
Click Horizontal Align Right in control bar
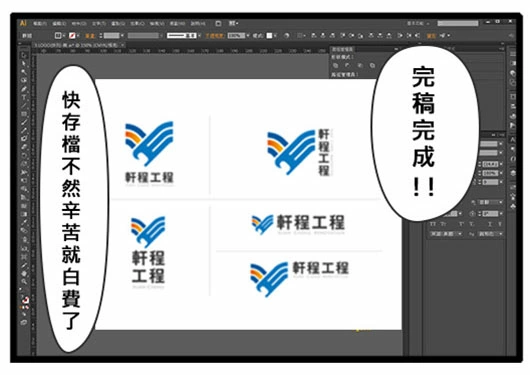coord(332,35)
